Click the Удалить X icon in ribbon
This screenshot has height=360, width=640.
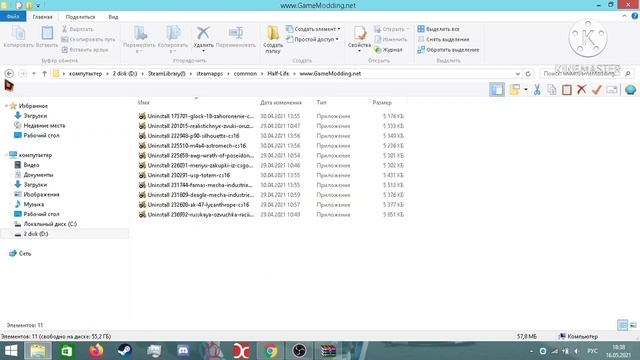point(203,33)
